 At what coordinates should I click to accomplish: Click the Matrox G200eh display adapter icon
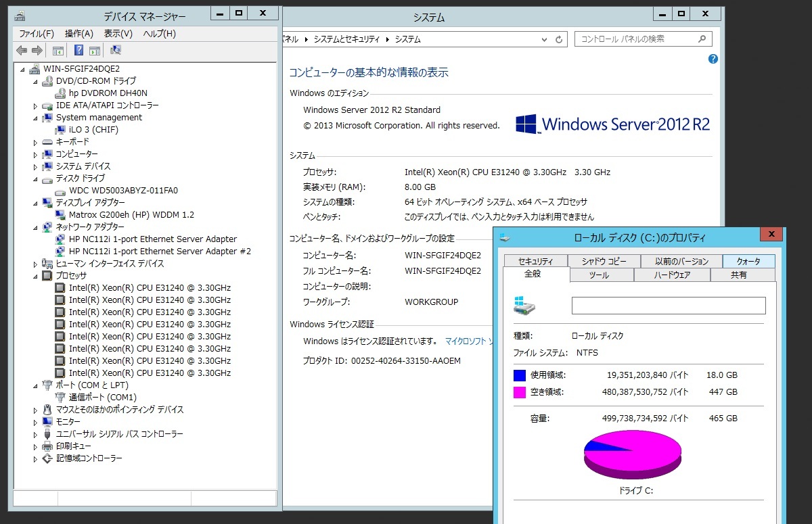click(60, 214)
